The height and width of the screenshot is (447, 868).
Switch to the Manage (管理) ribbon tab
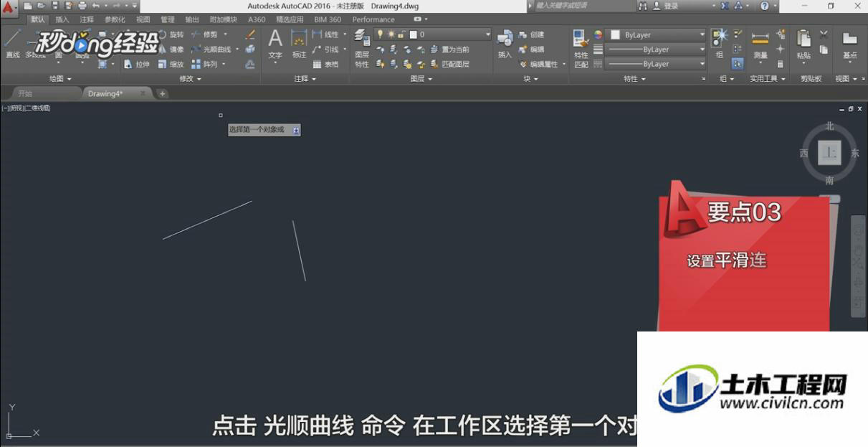[168, 19]
